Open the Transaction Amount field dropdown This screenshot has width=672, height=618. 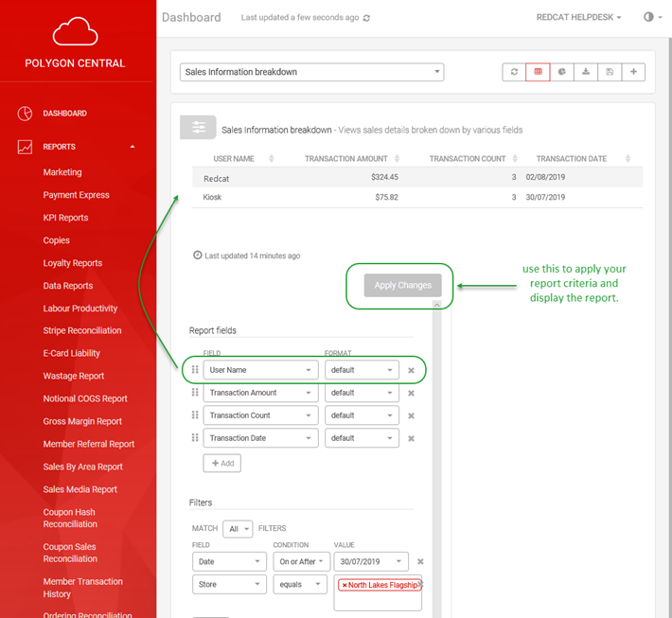click(x=260, y=393)
